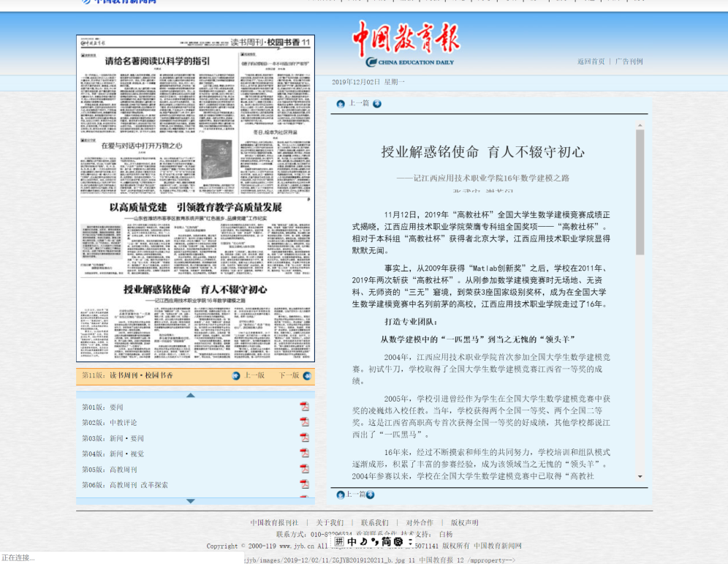
Task: Click the next-article arrow icon after top 上一篇
Action: pos(377,104)
